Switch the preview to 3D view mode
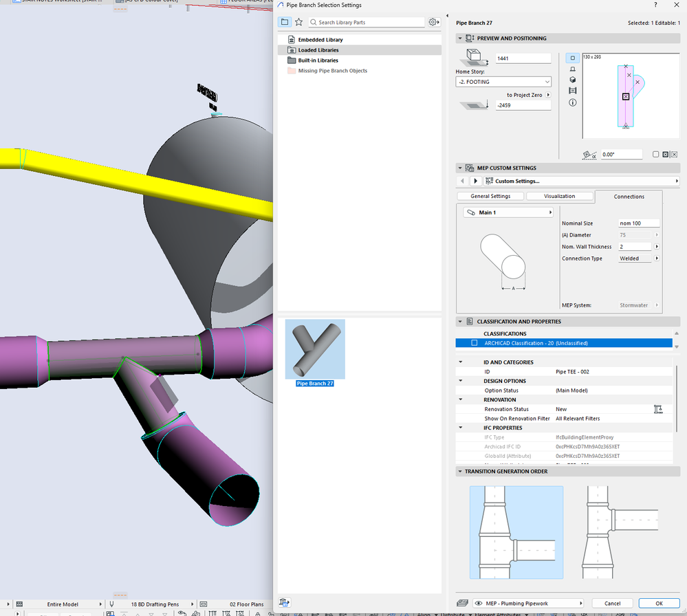This screenshot has height=616, width=687. (x=573, y=80)
